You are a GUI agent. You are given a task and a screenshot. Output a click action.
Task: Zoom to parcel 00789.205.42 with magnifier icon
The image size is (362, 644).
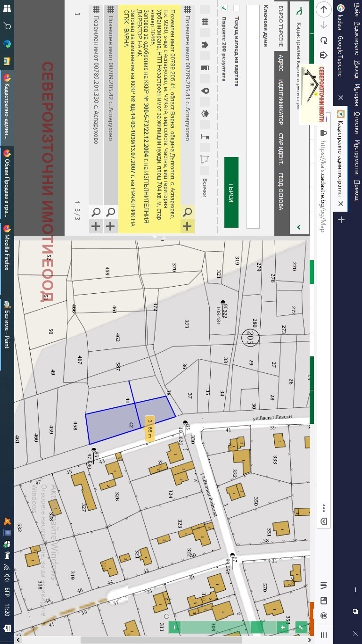[110, 212]
